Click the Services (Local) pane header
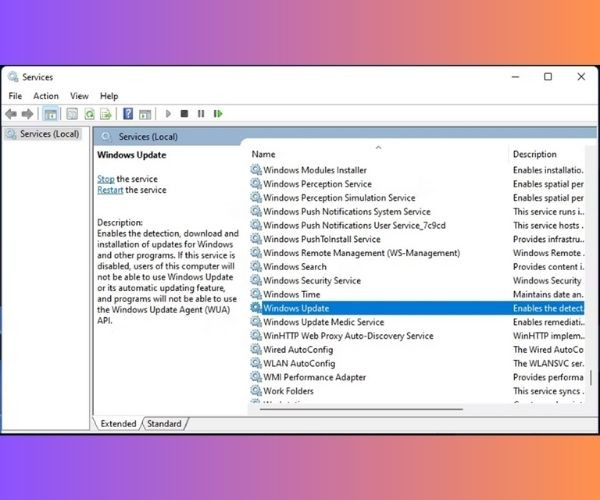The height and width of the screenshot is (500, 600). point(148,137)
